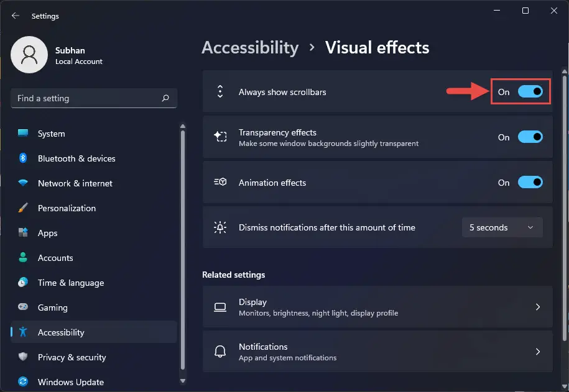Click the Personalization paintbrush icon
Image resolution: width=569 pixels, height=392 pixels.
pos(23,207)
